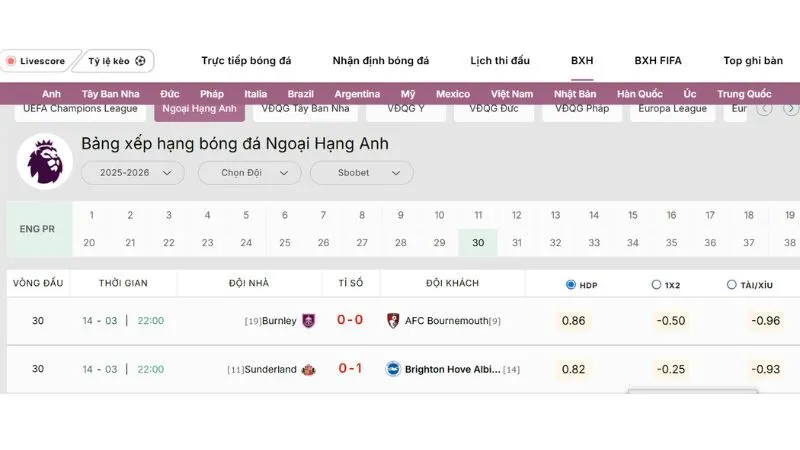This screenshot has width=800, height=450.
Task: Select the VĐQG Ý tab
Action: [406, 111]
